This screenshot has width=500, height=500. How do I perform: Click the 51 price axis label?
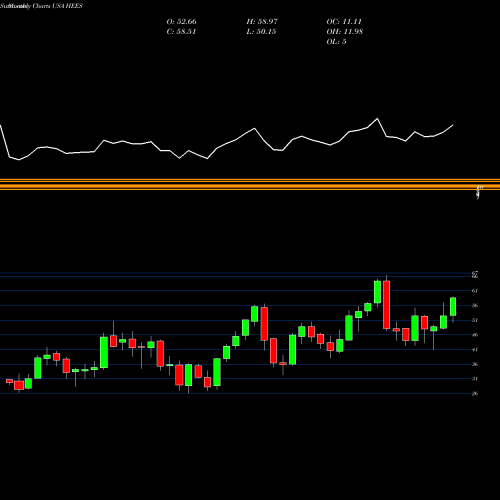[475, 320]
